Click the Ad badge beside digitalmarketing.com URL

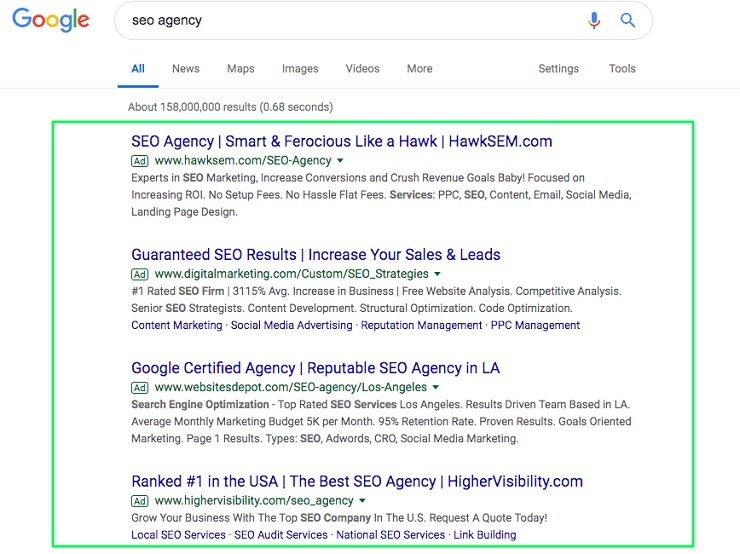click(140, 274)
